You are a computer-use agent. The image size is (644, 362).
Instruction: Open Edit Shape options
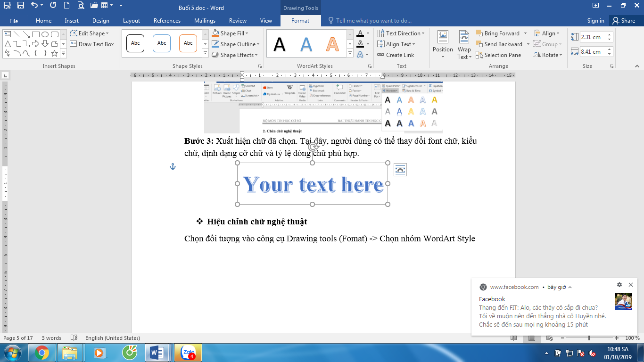click(89, 33)
